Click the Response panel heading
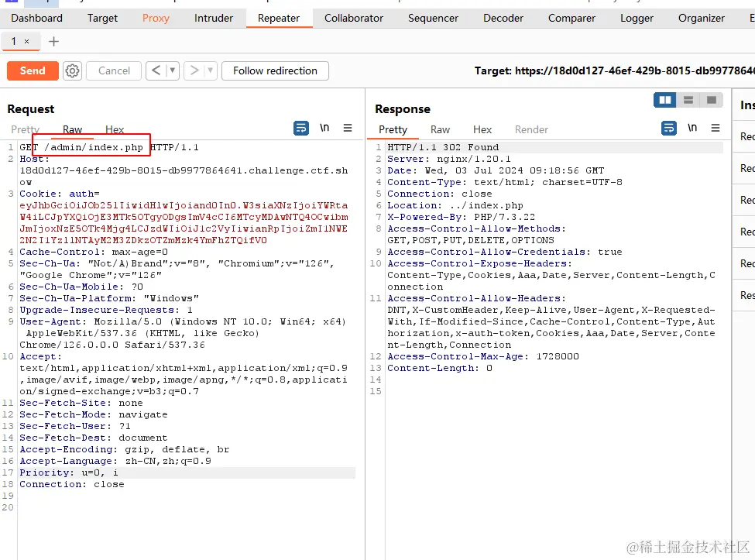This screenshot has width=755, height=560. click(x=403, y=109)
